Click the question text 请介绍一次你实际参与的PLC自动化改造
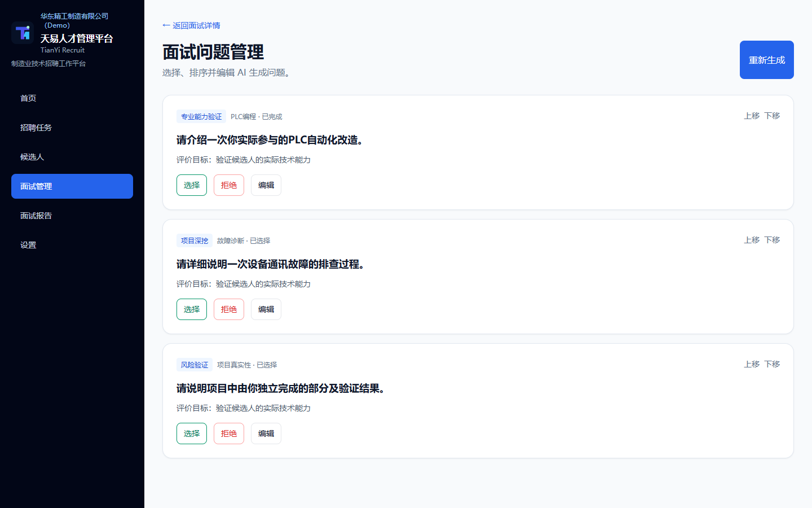 270,140
